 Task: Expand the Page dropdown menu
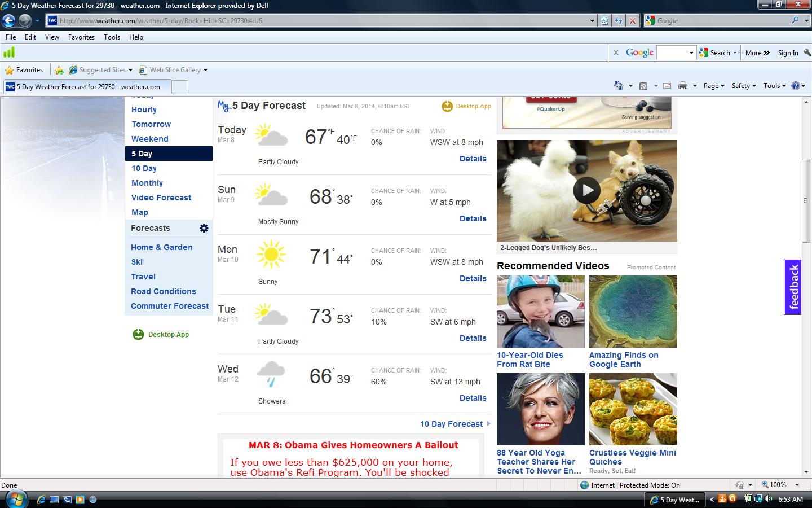tap(713, 86)
